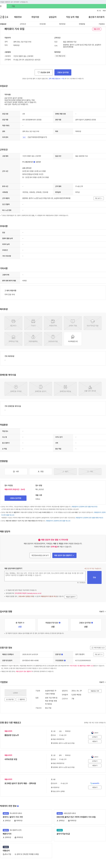Open the 실업급여 menu
This screenshot has width=106, height=868.
point(52,17)
